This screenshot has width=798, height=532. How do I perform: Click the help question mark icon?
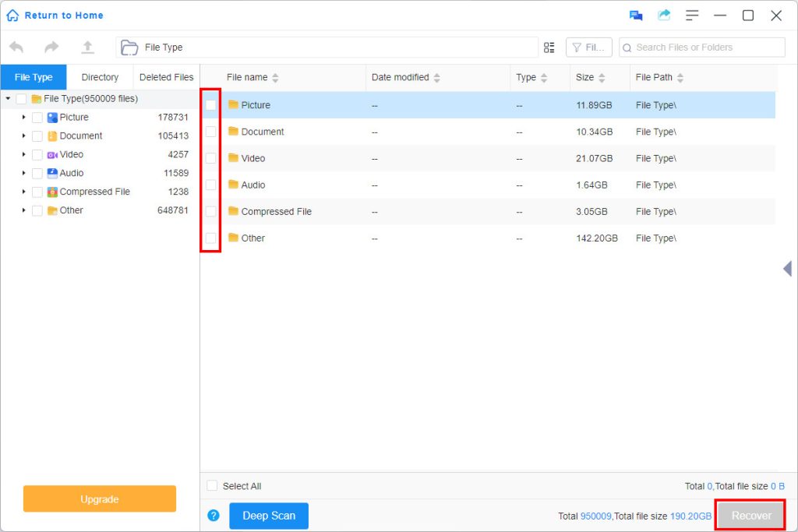[x=213, y=516]
